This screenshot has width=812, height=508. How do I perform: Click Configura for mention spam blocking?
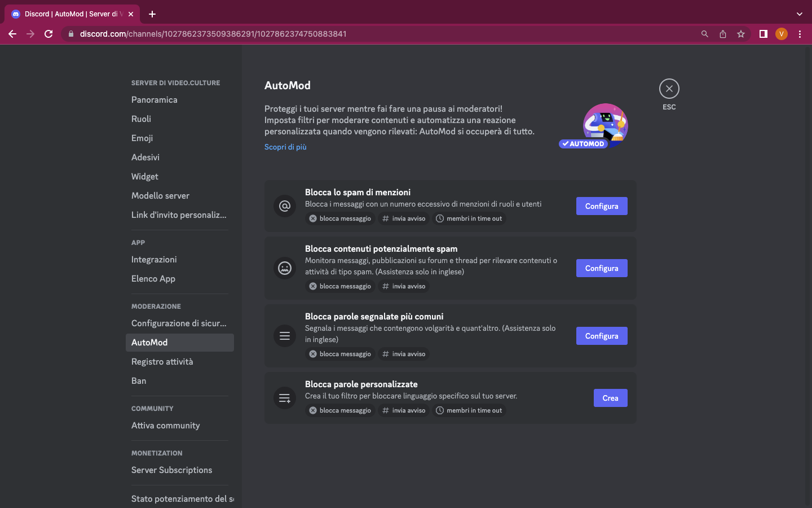602,206
